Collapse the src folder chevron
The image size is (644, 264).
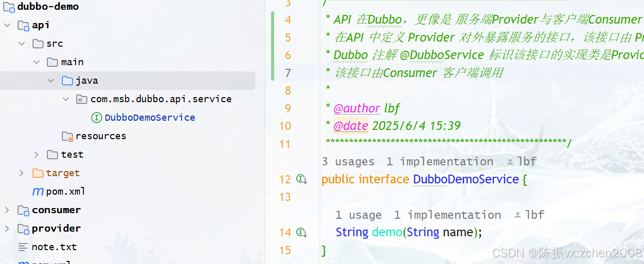(22, 44)
